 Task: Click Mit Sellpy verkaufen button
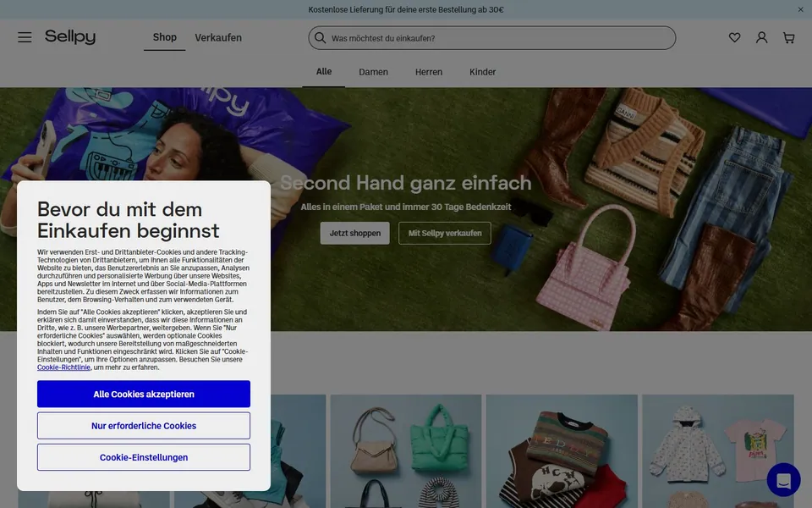click(x=445, y=234)
